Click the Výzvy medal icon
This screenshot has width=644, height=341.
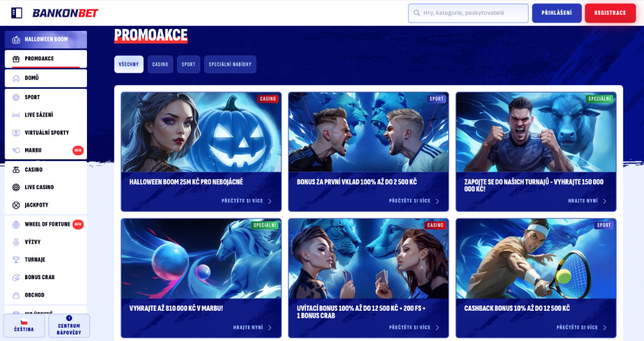16,242
